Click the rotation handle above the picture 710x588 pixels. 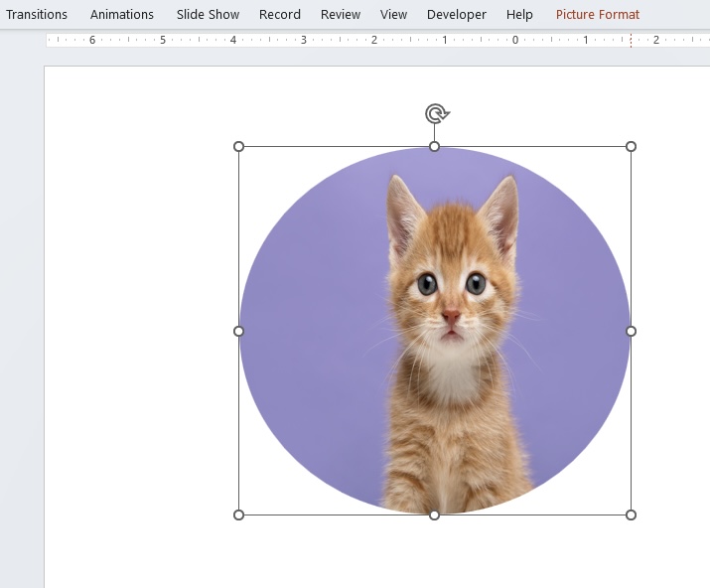436,113
